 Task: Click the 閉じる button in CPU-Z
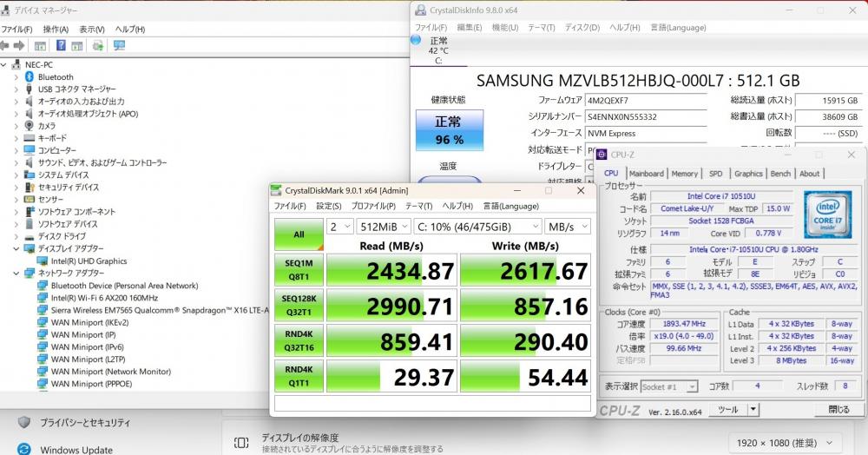coord(838,410)
